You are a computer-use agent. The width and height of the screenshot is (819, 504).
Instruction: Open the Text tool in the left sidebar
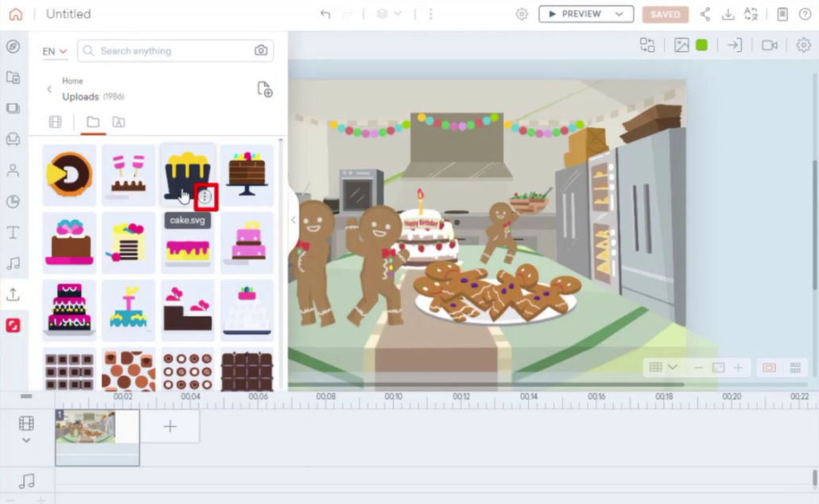tap(13, 232)
